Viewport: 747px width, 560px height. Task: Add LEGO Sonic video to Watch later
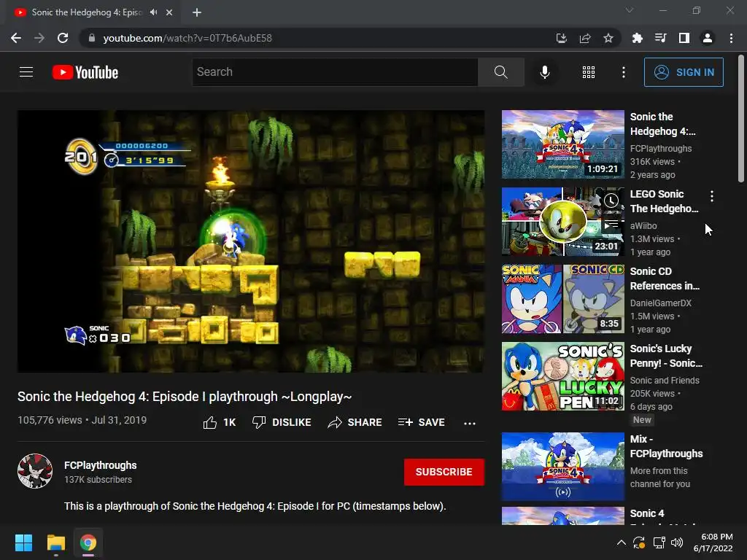(611, 201)
